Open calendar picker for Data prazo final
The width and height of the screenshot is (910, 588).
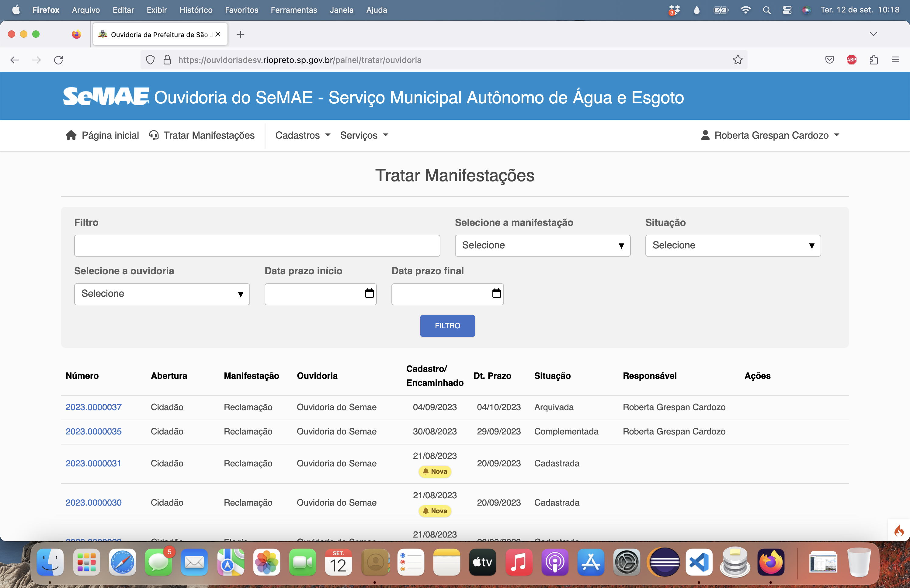click(496, 294)
